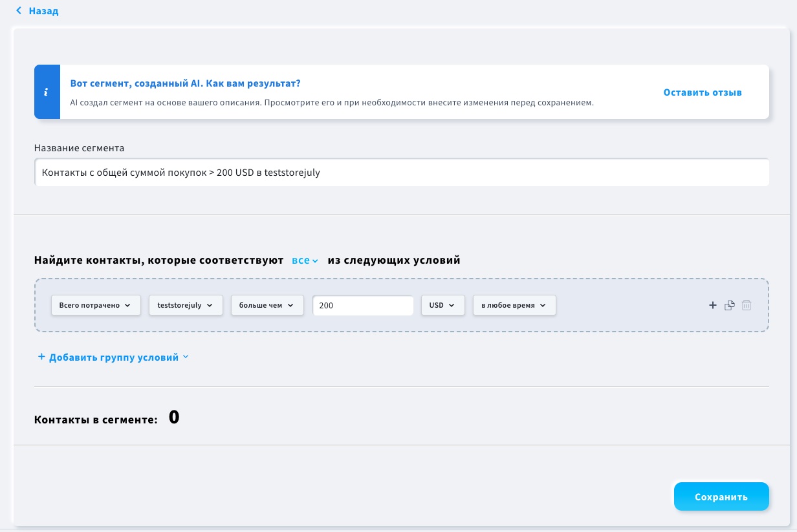Image resolution: width=797 pixels, height=532 pixels.
Task: Select the segment name input field
Action: 401,172
